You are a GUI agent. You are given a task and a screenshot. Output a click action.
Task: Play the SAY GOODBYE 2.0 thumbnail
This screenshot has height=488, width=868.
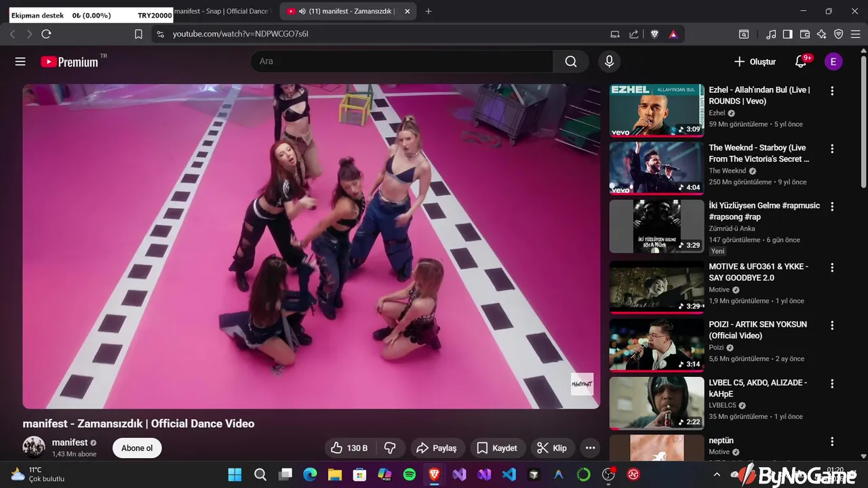pyautogui.click(x=656, y=287)
